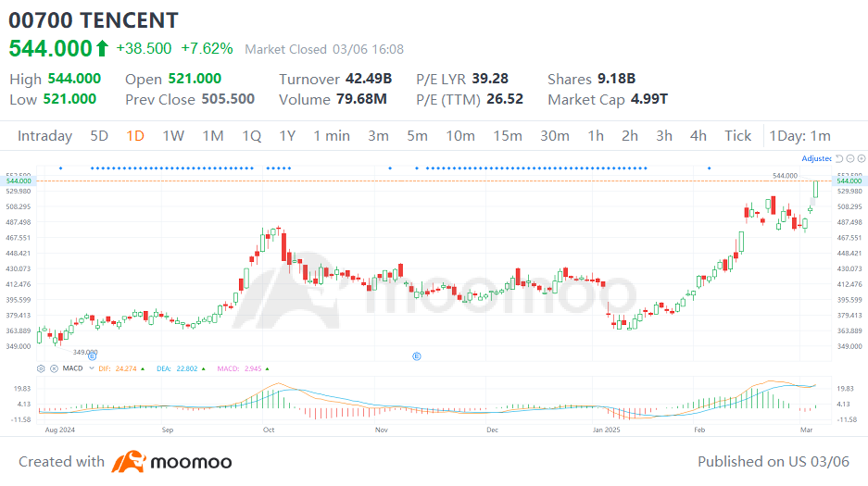Click the moomoo logo
This screenshot has height=486, width=868.
click(x=171, y=462)
